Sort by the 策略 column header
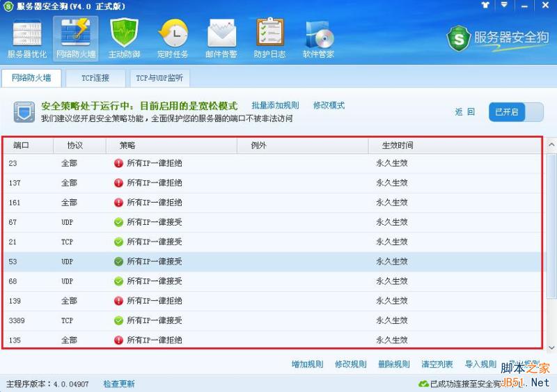The image size is (557, 392). coord(171,146)
